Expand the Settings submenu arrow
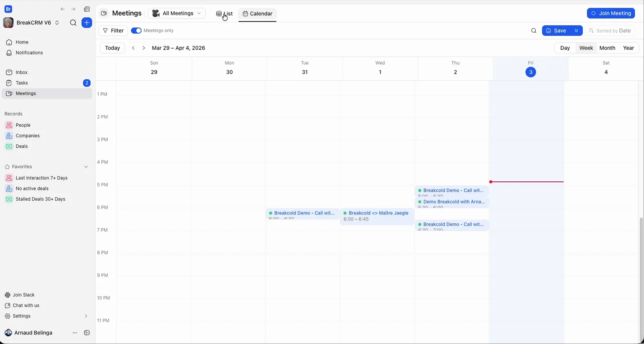 pos(86,316)
